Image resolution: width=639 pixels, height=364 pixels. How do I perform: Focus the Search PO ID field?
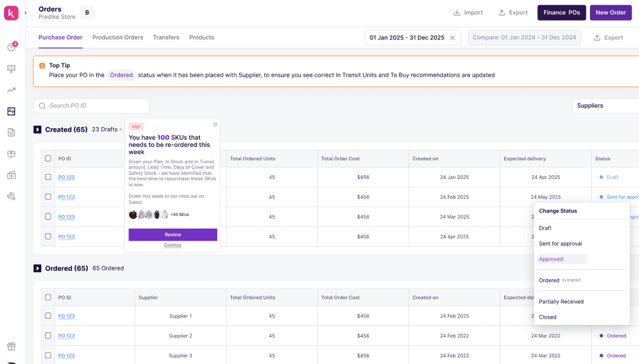click(x=92, y=106)
